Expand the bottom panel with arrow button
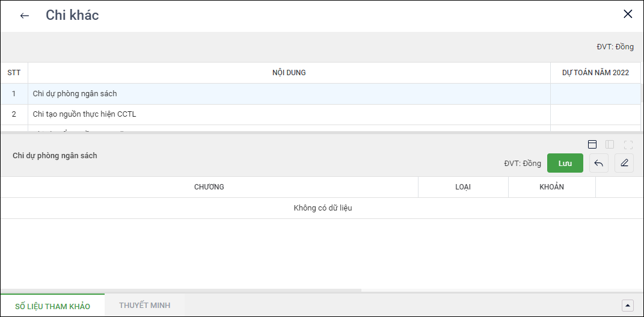Screen dimensions: 644x317 627,306
